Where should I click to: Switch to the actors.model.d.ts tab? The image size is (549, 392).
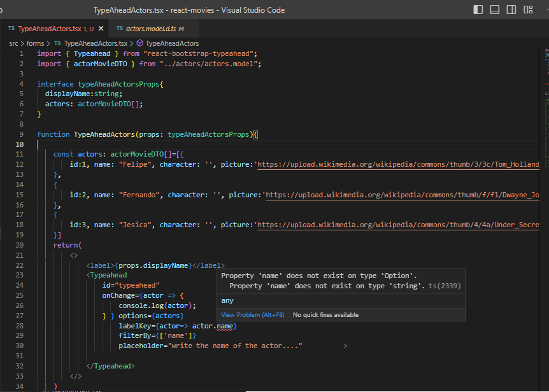pos(151,28)
